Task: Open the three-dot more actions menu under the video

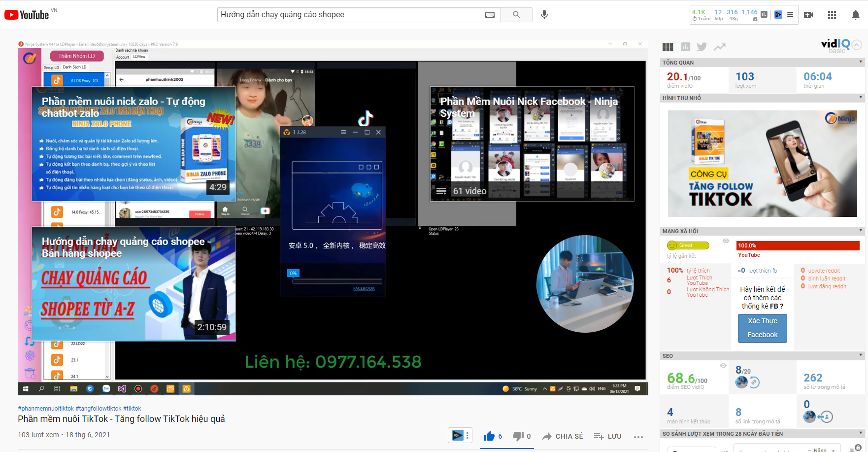Action: coord(638,437)
